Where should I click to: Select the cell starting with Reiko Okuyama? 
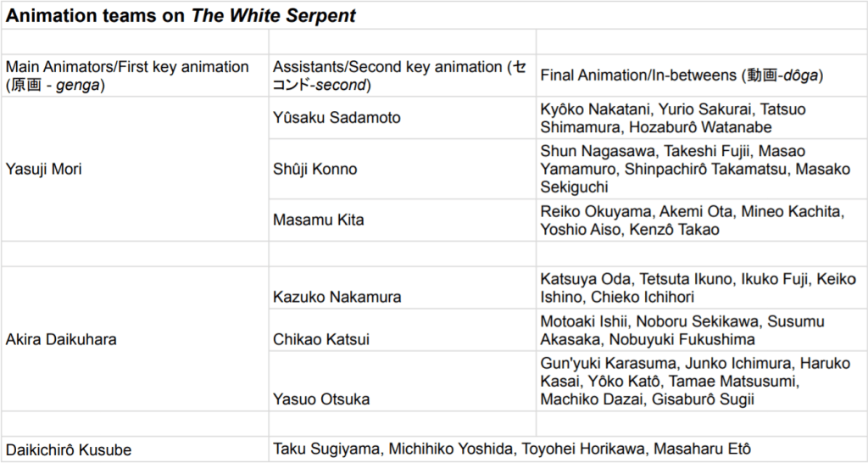pos(692,220)
